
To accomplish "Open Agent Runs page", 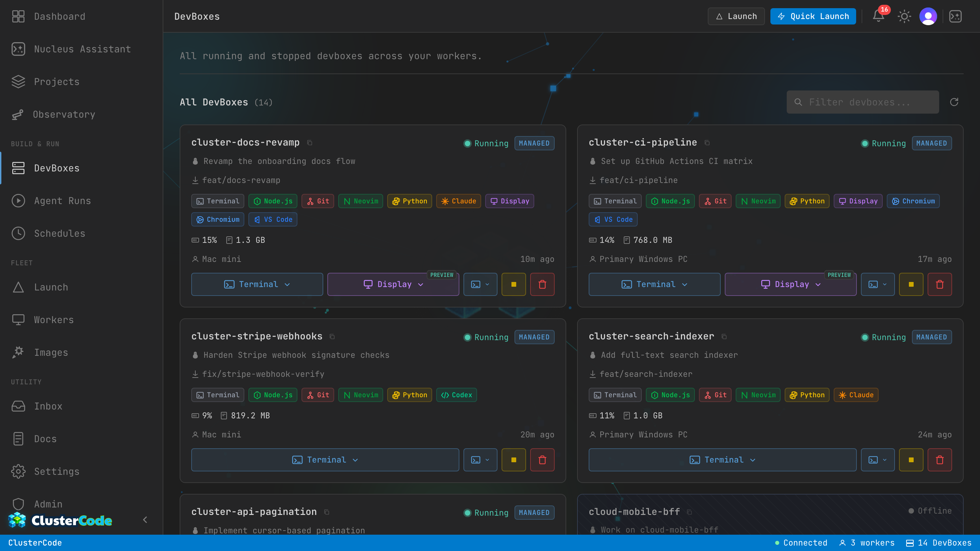I will tap(81, 201).
